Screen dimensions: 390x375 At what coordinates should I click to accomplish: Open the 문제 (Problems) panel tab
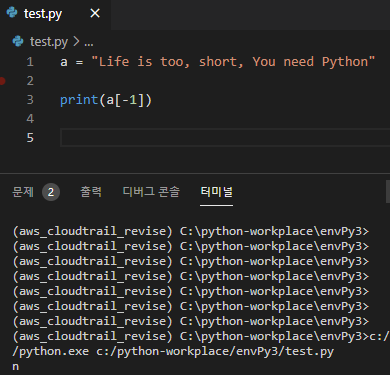pyautogui.click(x=23, y=192)
